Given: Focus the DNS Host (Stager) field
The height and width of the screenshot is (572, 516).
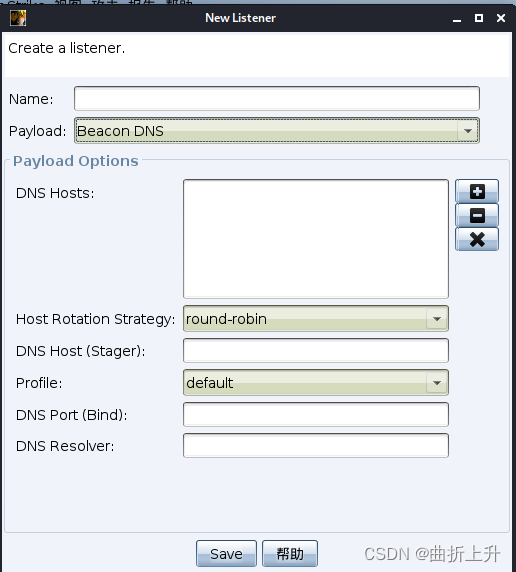Looking at the screenshot, I should (x=316, y=351).
